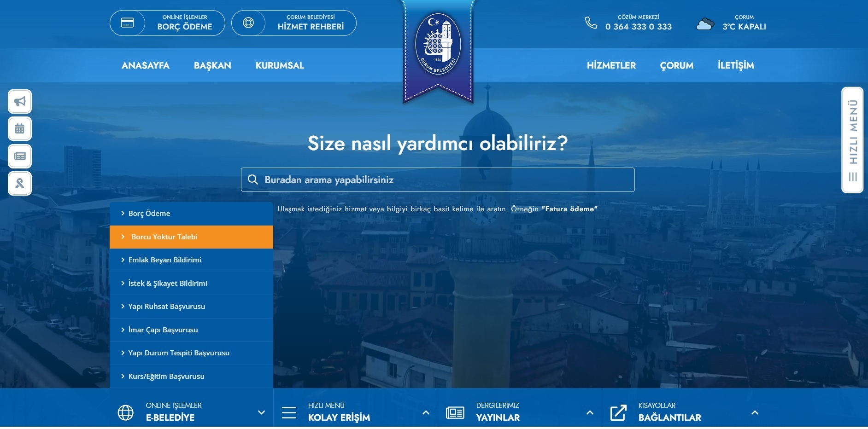Click the phone icon beside Çözüm Merkezi

tap(591, 23)
